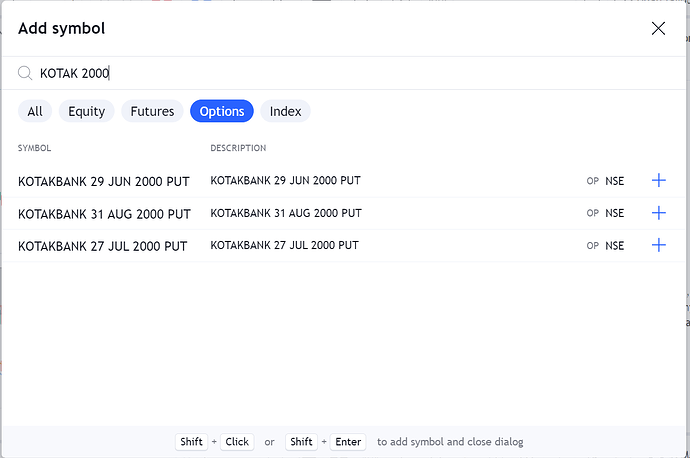Click the Click key hint in footer

point(237,442)
